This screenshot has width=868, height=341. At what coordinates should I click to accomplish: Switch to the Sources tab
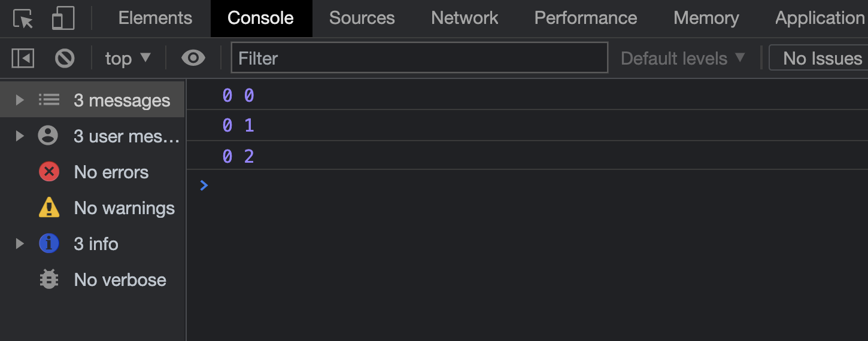point(362,18)
